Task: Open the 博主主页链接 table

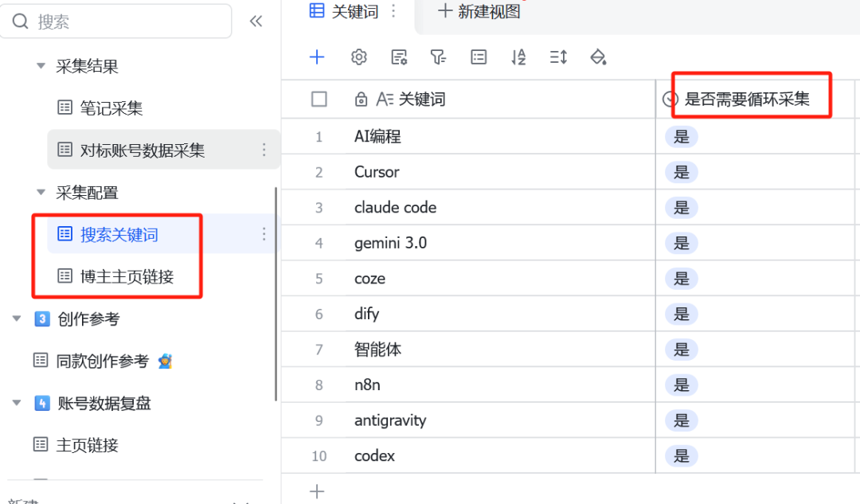Action: coord(115,276)
